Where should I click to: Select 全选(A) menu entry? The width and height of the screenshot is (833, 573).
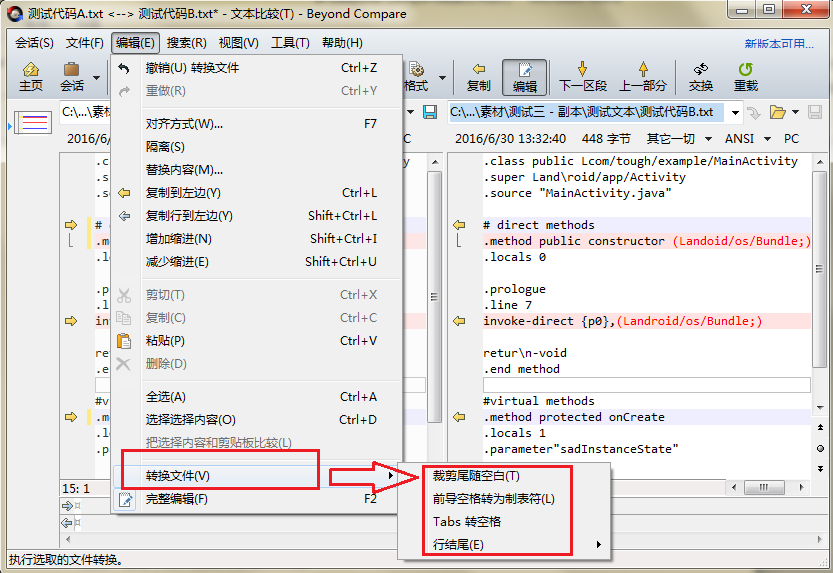(257, 397)
